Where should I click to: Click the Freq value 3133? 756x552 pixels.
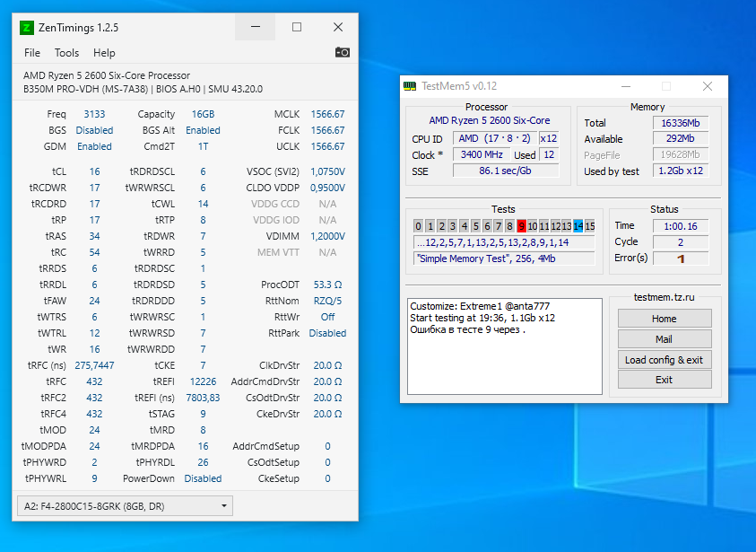[x=94, y=114]
